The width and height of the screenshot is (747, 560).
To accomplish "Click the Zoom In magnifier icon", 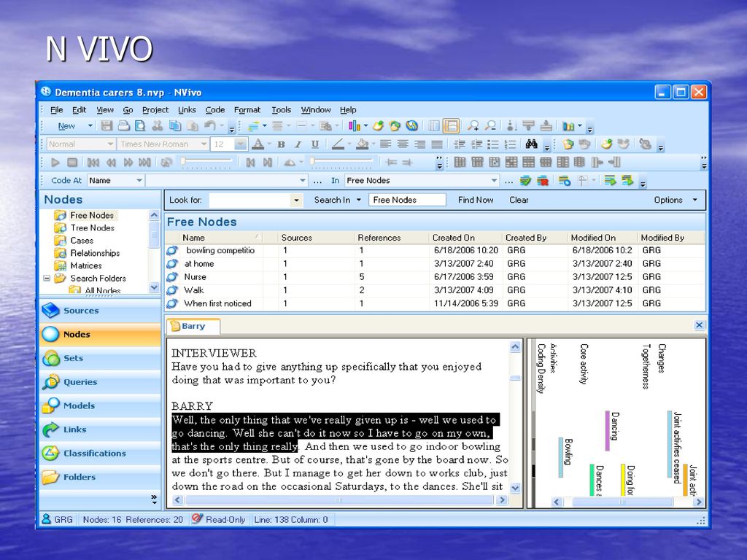I will (x=473, y=126).
